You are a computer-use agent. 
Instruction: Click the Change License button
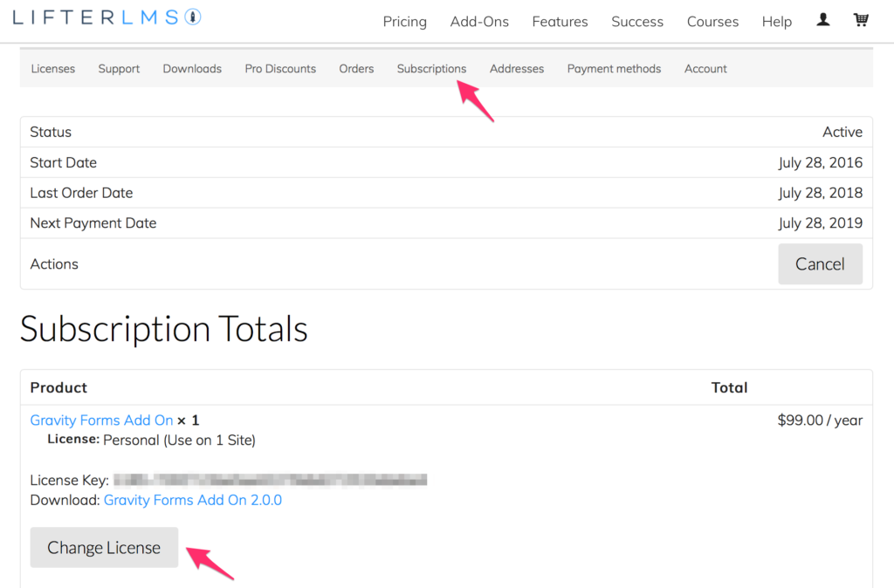point(105,548)
